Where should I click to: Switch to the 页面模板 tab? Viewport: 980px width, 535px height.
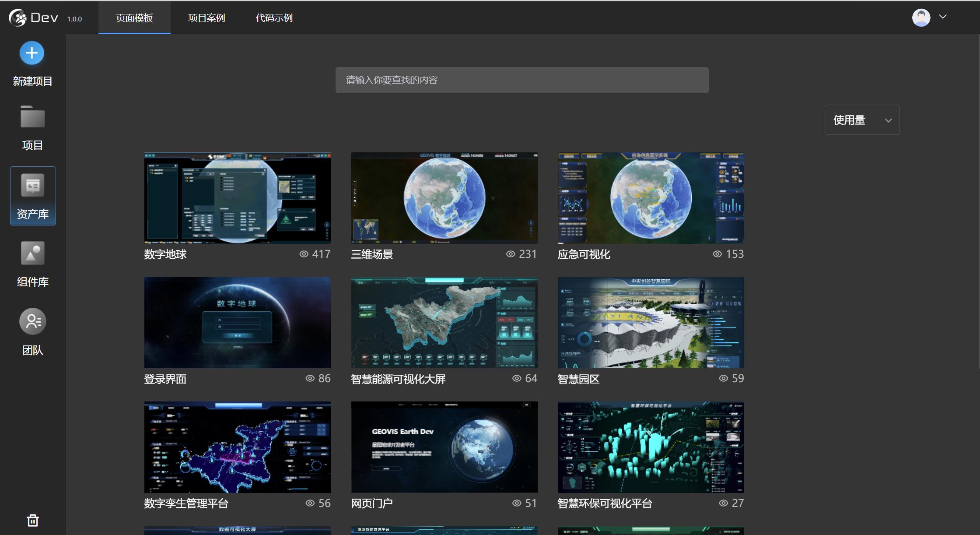pyautogui.click(x=134, y=18)
